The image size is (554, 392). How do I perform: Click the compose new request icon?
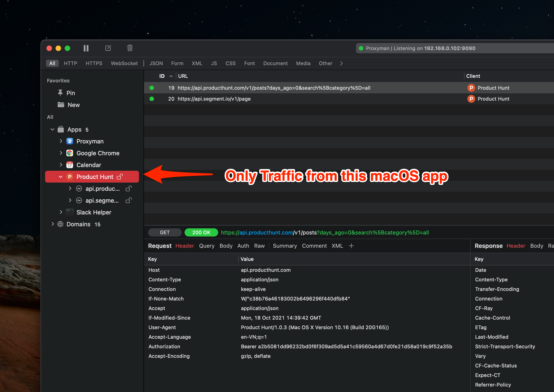point(108,48)
